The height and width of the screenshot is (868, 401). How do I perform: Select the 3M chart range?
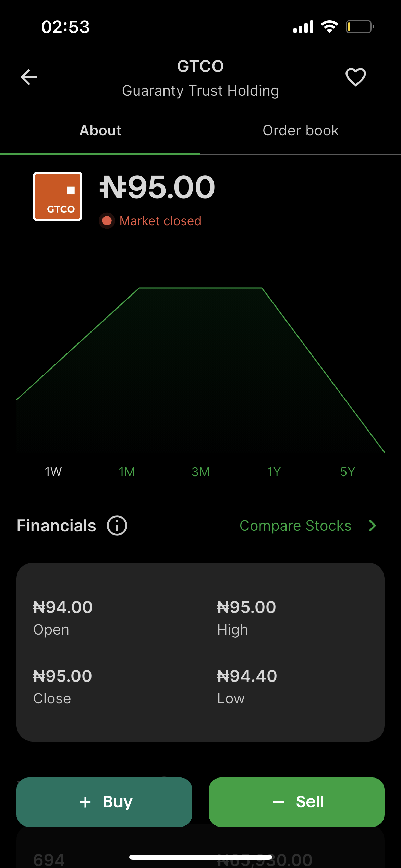tap(200, 472)
